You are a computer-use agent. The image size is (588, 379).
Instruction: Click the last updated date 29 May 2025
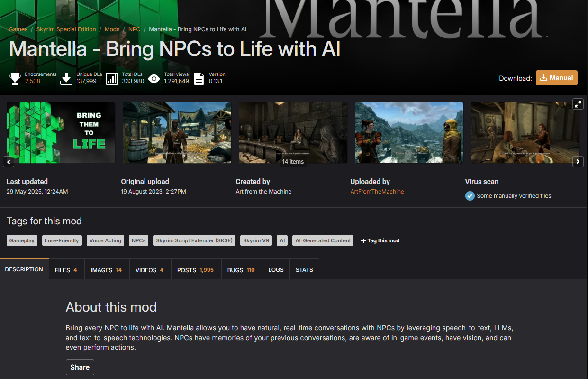click(x=37, y=192)
